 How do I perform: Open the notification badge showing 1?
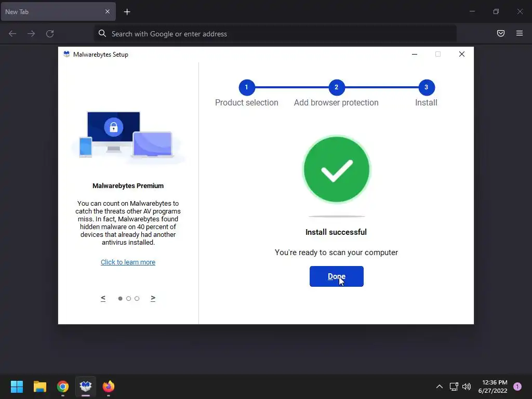517,387
